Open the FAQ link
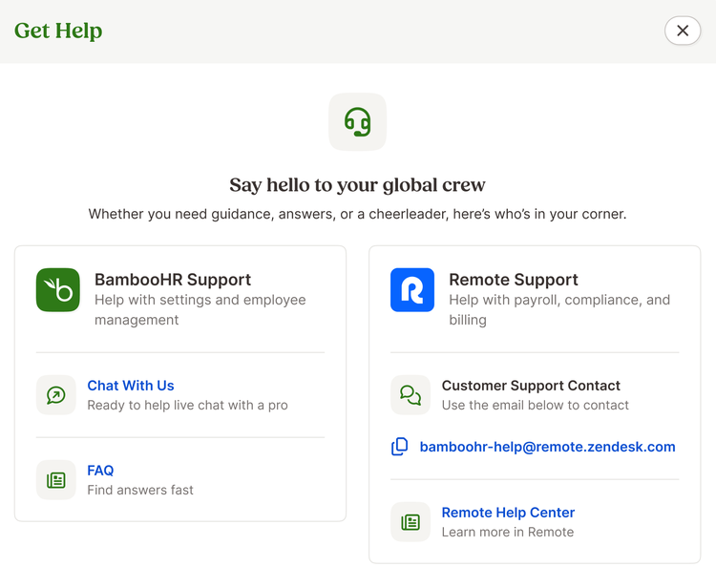716x588 pixels. [100, 471]
